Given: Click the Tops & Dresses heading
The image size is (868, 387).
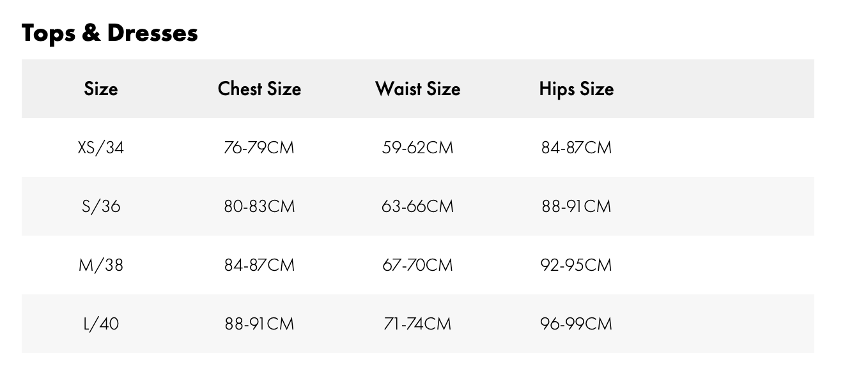Looking at the screenshot, I should (x=110, y=33).
